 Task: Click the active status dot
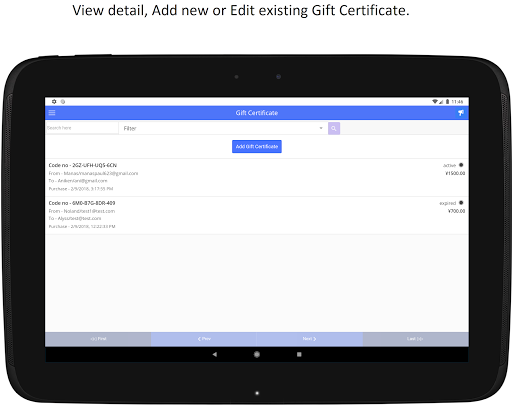(461, 165)
